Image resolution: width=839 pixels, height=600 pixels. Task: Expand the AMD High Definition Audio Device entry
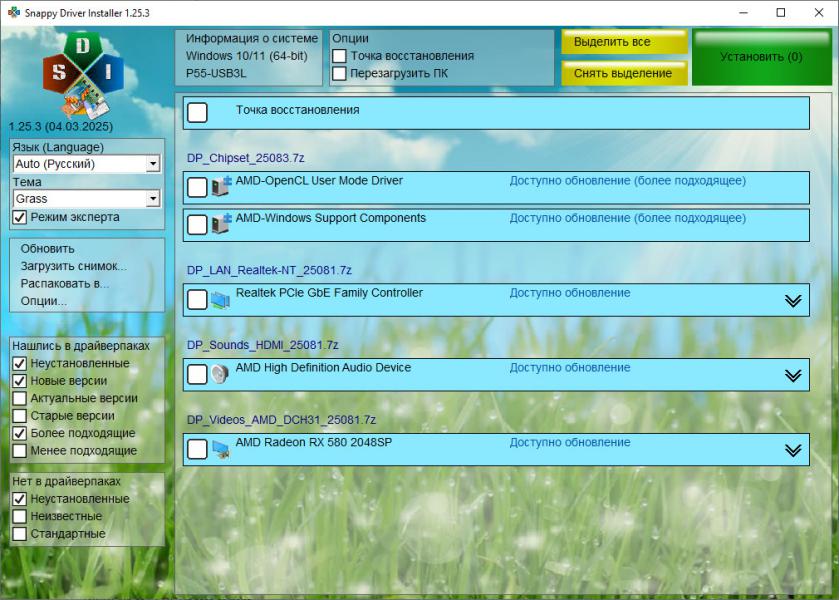[x=793, y=375]
